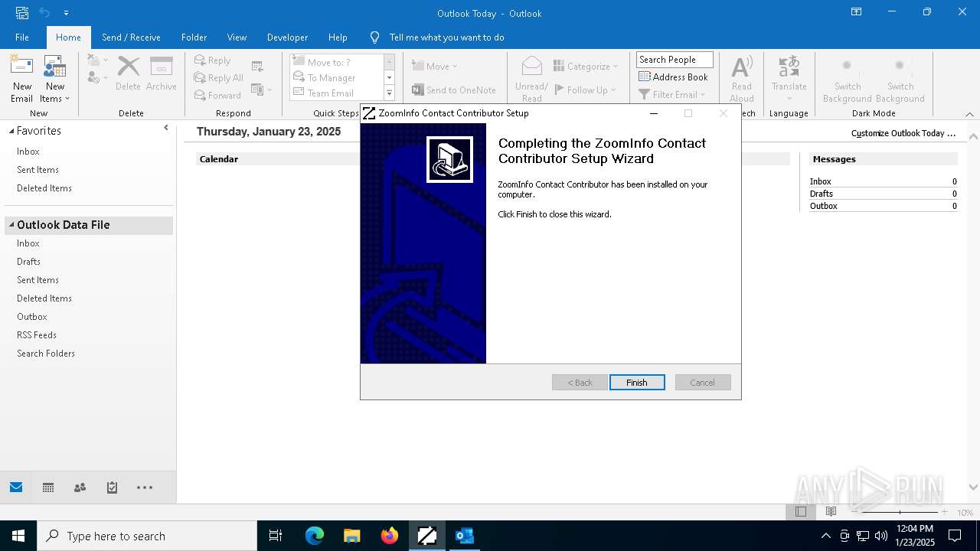The width and height of the screenshot is (980, 551).
Task: Collapse the ribbon with the chevron
Action: pyautogui.click(x=969, y=114)
